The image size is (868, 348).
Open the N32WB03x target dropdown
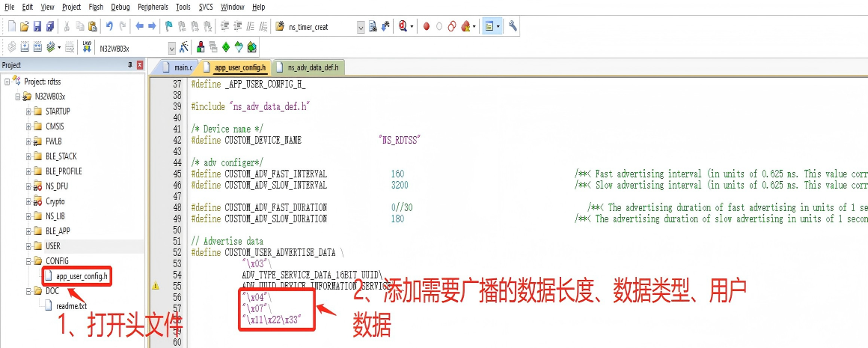[x=172, y=48]
